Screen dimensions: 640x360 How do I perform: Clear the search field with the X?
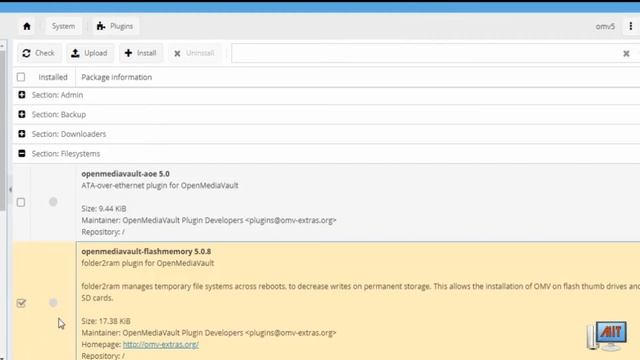click(626, 53)
